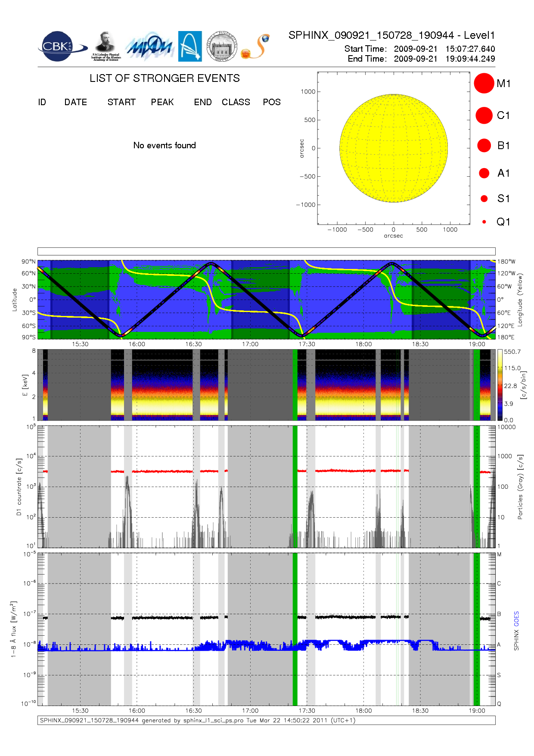Click the B1 red legend circle
Viewport: 534px width, 756px height.
pos(484,145)
